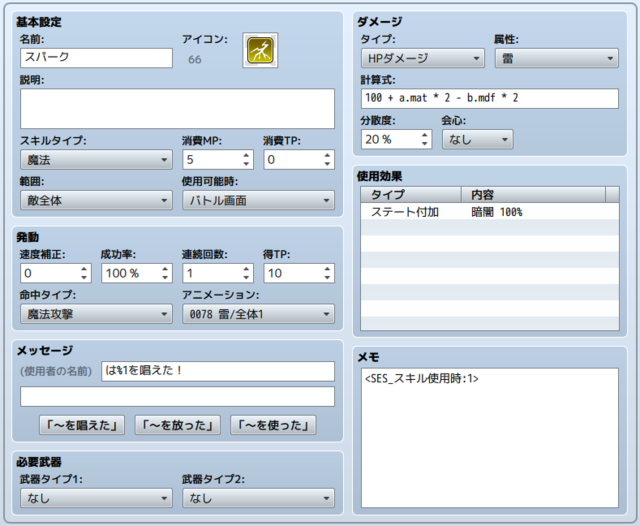Click the 「～を唱えた」 button
640x526 pixels.
click(82, 425)
